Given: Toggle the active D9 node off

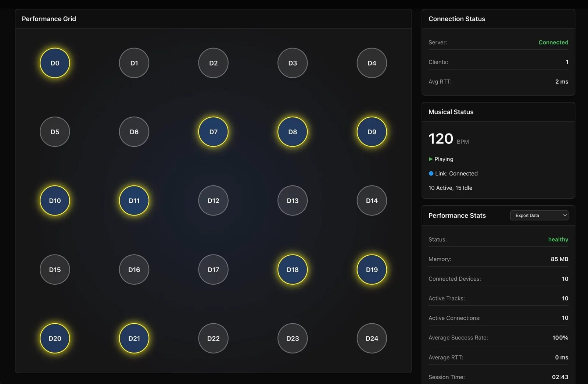Looking at the screenshot, I should click(372, 132).
